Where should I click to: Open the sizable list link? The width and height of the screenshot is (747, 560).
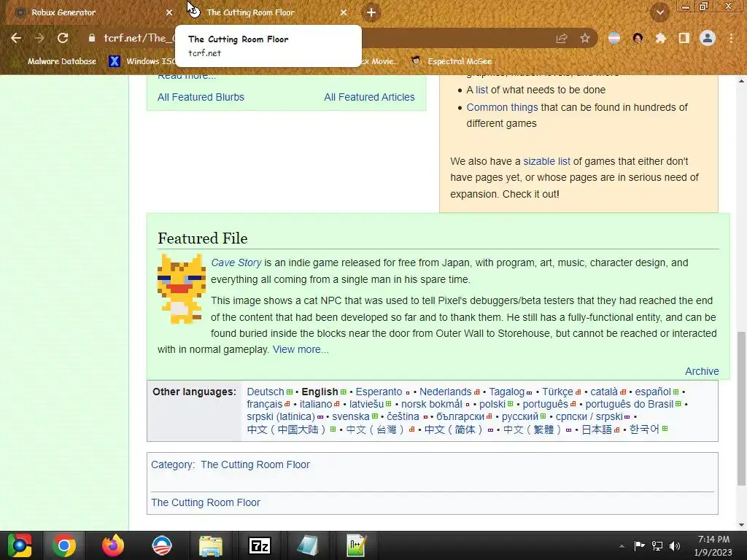click(546, 161)
